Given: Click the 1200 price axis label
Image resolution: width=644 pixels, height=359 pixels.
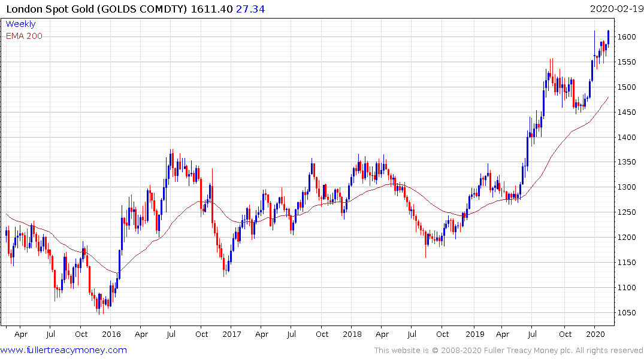Looking at the screenshot, I should (627, 237).
